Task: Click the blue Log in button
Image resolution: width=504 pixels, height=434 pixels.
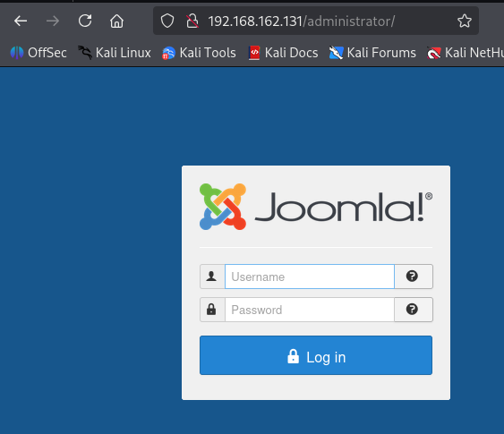Action: pos(316,355)
